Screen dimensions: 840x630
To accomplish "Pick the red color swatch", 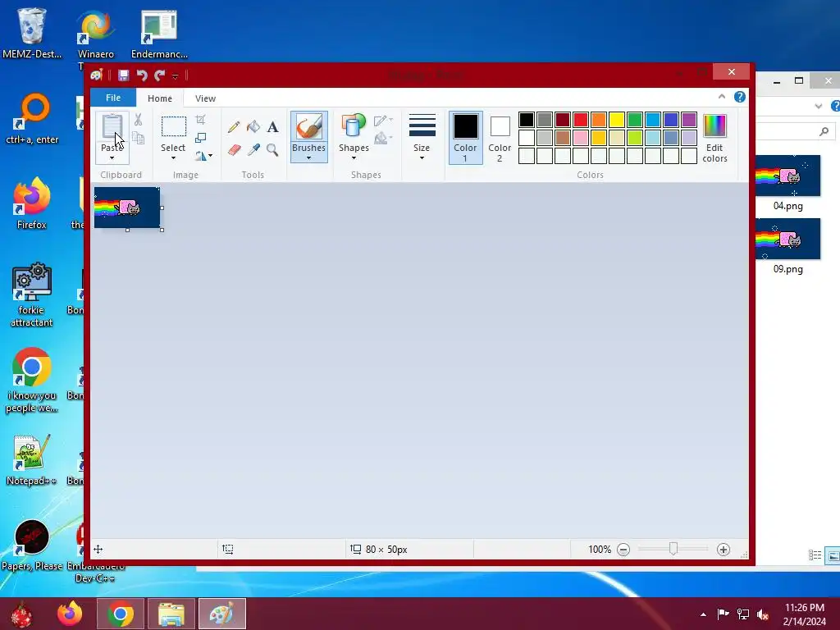I will [x=581, y=120].
